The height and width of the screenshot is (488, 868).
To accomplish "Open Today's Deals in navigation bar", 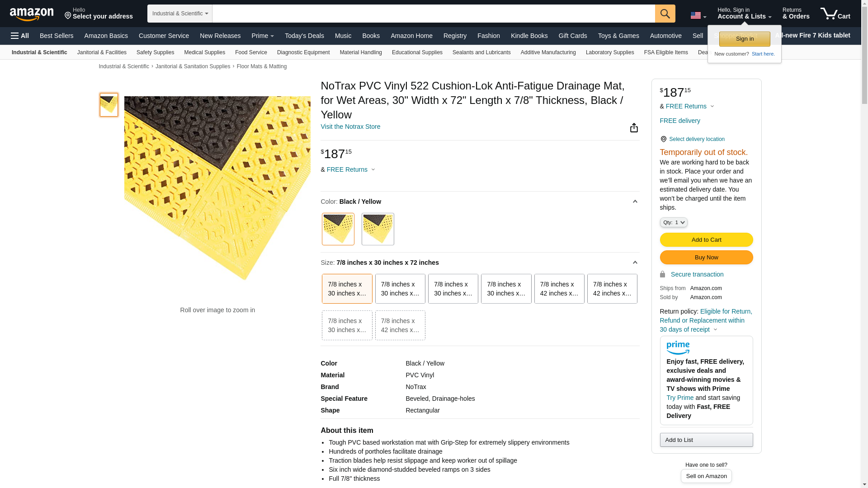I will pos(304,36).
